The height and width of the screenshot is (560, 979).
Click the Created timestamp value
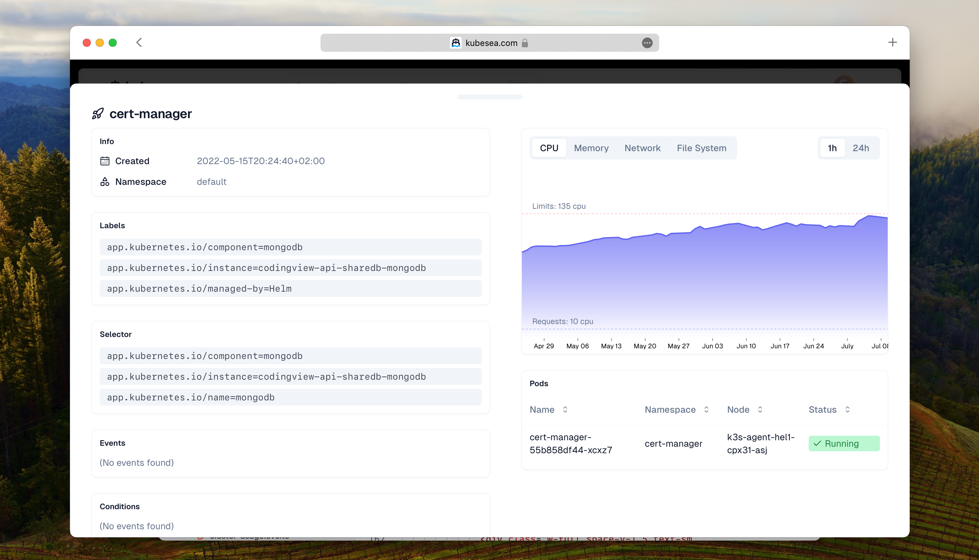(x=261, y=161)
